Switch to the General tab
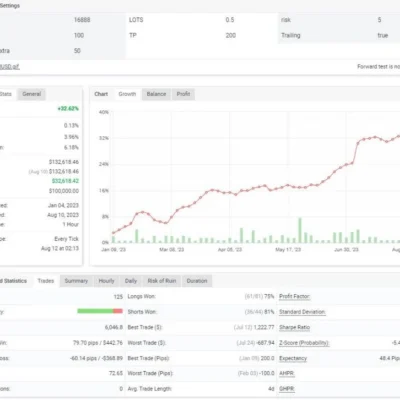The image size is (400, 400). (x=31, y=94)
